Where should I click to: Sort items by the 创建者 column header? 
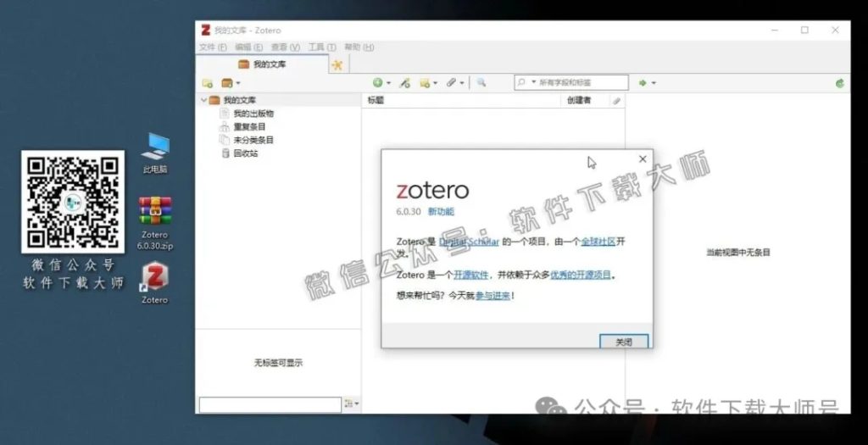coord(585,100)
